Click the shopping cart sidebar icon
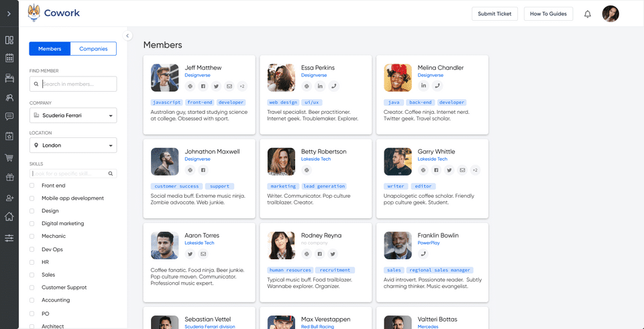The image size is (644, 329). click(x=9, y=157)
